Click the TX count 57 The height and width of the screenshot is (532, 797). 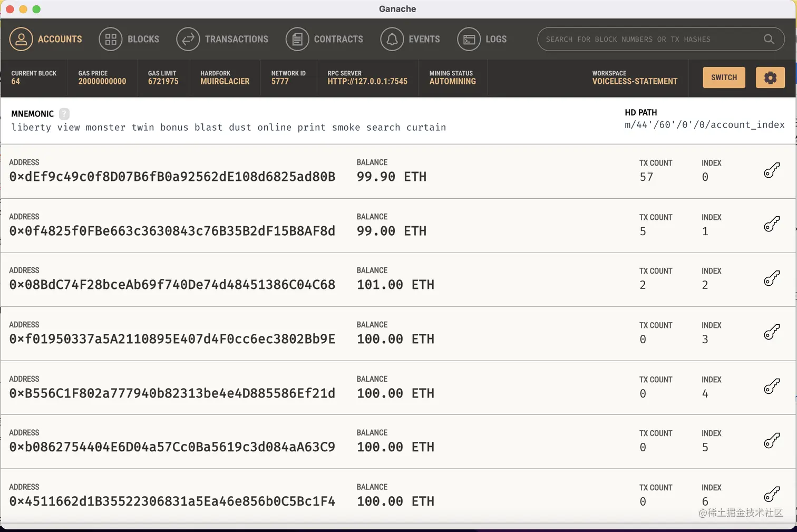point(646,177)
